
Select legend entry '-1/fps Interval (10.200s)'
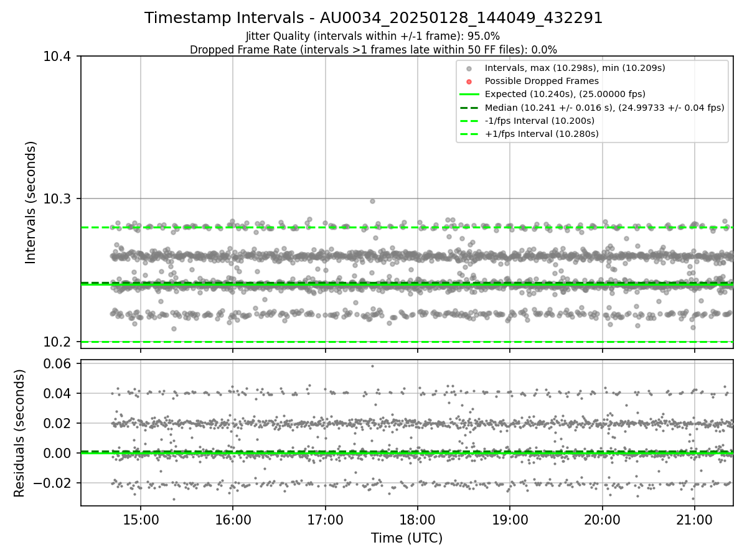coord(540,120)
